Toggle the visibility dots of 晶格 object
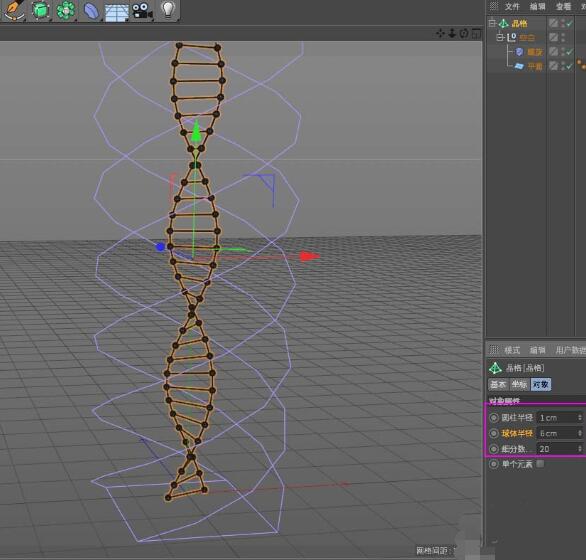 click(562, 23)
